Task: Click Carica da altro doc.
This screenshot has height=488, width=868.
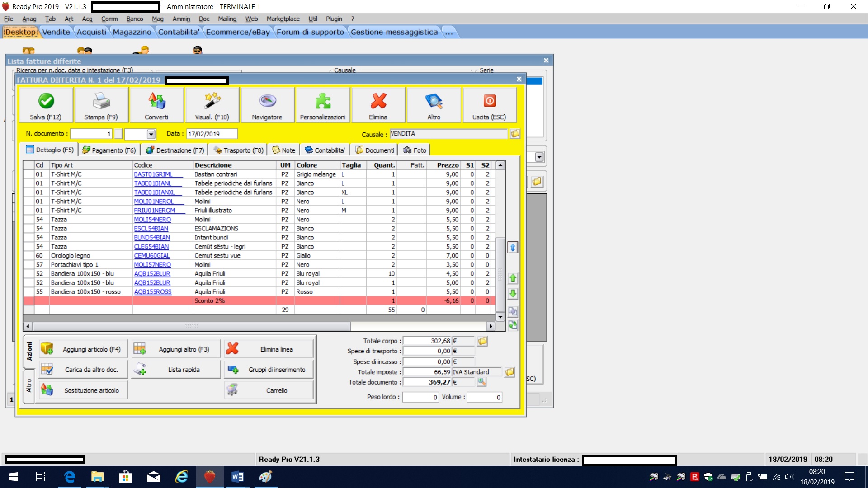Action: point(83,370)
